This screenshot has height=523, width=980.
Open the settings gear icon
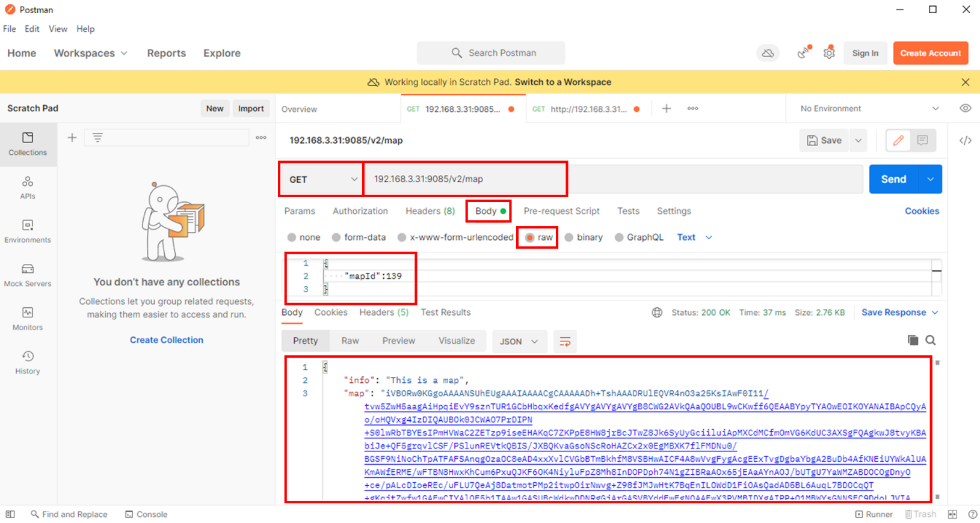[829, 53]
